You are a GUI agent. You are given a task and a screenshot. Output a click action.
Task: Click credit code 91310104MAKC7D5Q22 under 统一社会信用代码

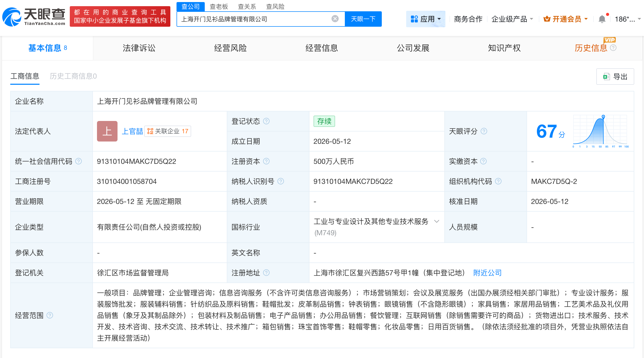coord(136,161)
